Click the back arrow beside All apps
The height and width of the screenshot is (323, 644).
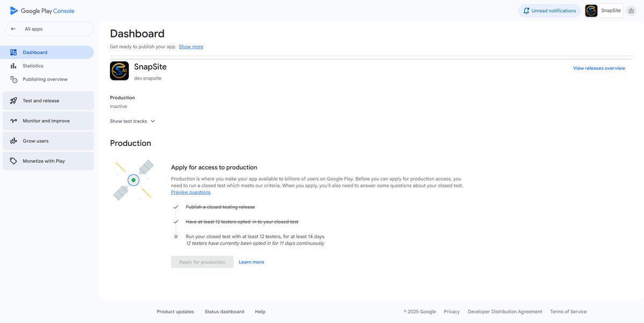point(13,29)
